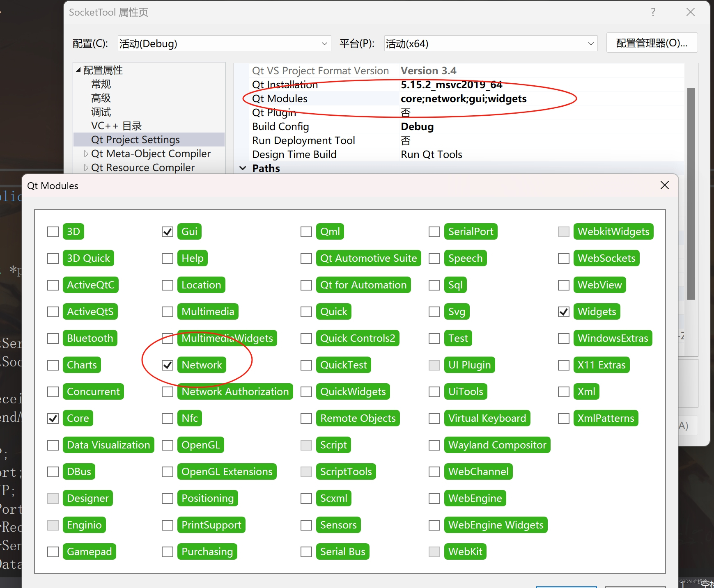Tick the Multimedia module checkbox
The height and width of the screenshot is (588, 714).
pyautogui.click(x=168, y=312)
